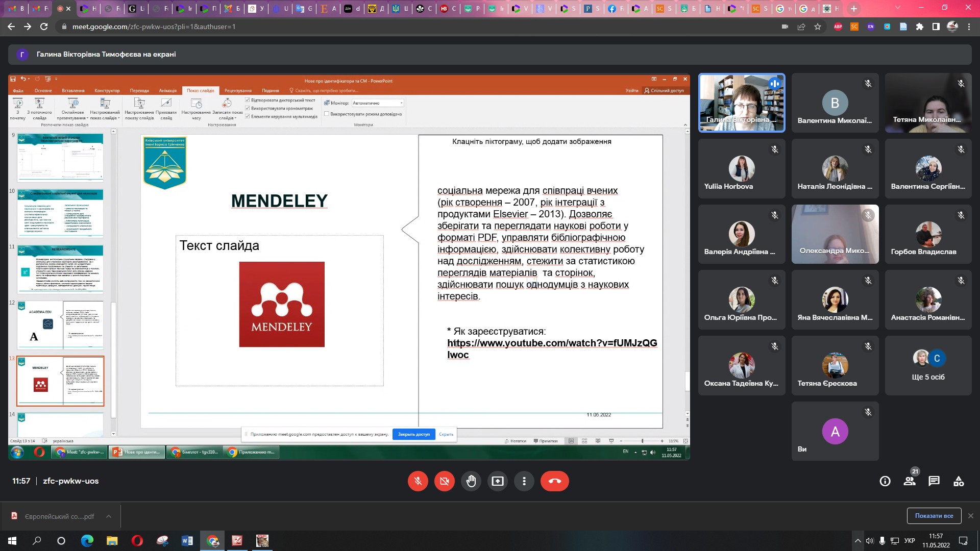Viewport: 980px width, 551px height.
Task: Open Chrome tab search dropdown arrow
Action: (898, 8)
